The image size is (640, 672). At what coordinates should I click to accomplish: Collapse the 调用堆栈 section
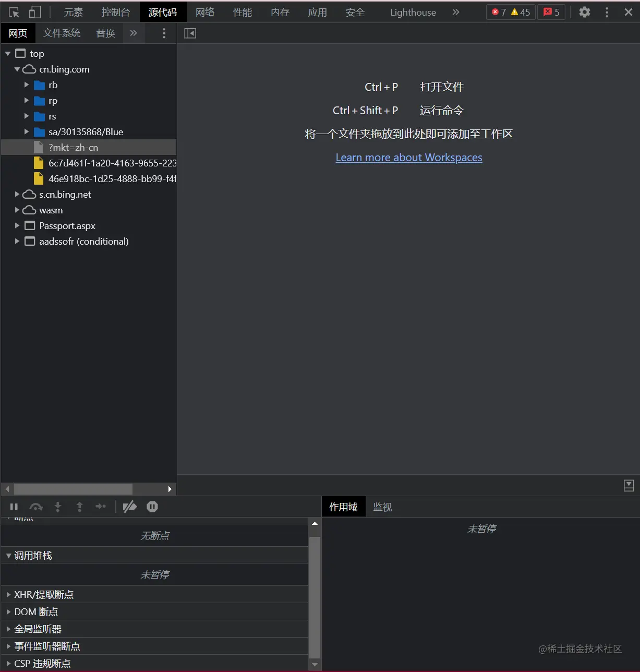tap(154, 555)
